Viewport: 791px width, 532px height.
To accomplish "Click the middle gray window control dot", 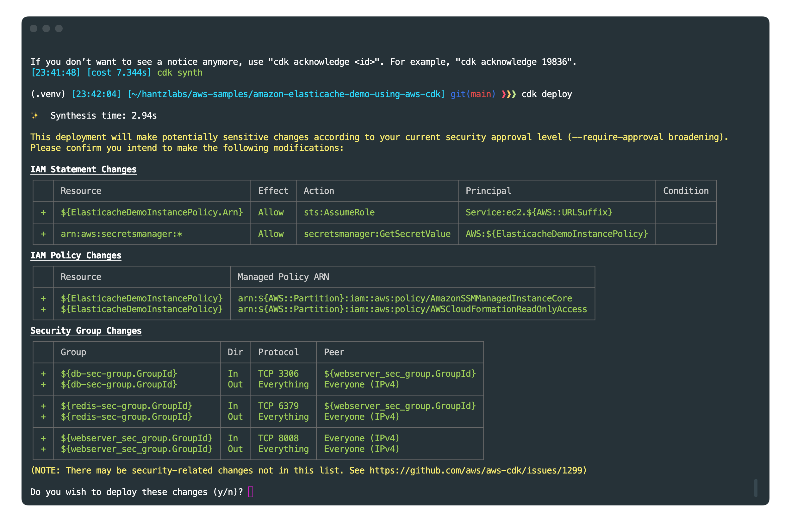I will (46, 28).
